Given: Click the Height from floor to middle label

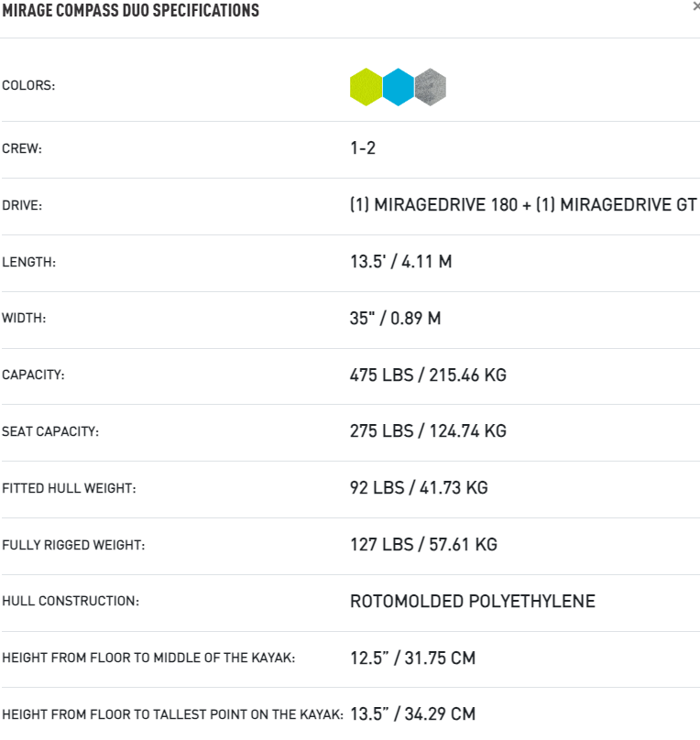Looking at the screenshot, I should pos(148,658).
